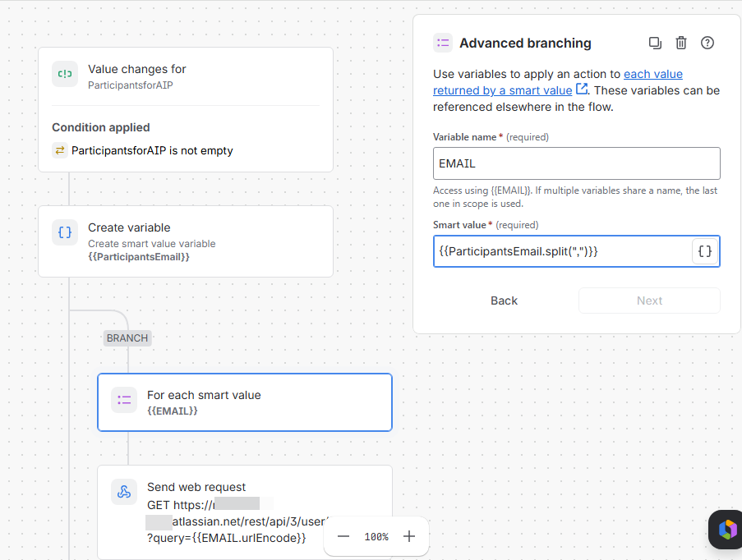Click the {{EMAIL}} text under For each smart value

coord(173,411)
